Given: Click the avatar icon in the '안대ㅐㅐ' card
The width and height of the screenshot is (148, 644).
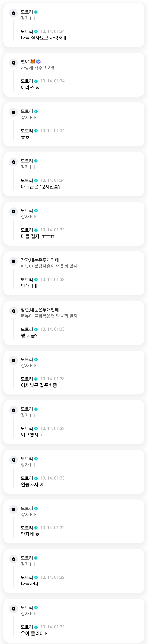Looking at the screenshot, I should click(14, 262).
